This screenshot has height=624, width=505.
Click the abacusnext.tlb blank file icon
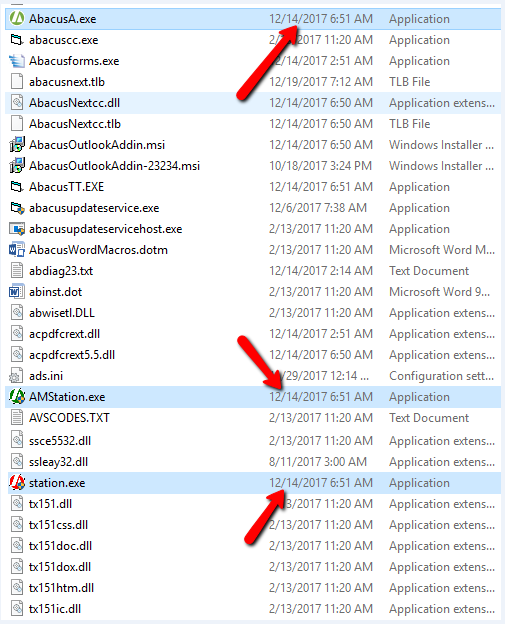click(x=17, y=82)
